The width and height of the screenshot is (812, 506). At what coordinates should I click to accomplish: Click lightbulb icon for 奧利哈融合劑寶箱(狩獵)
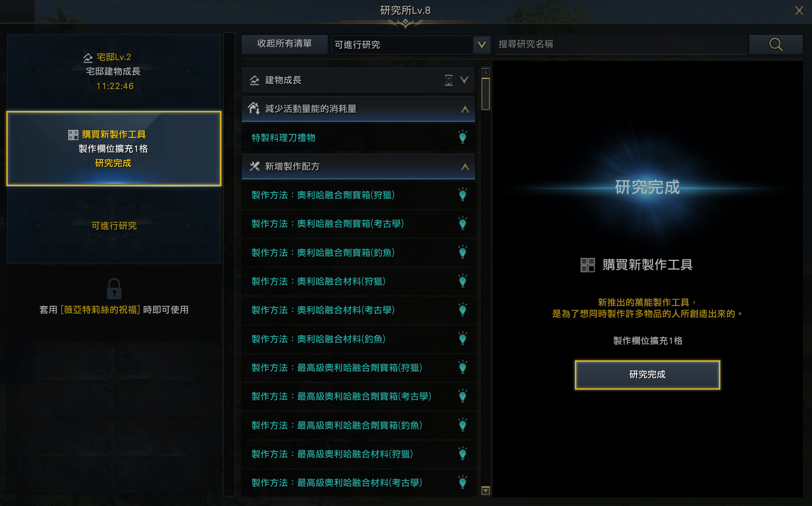[463, 194]
